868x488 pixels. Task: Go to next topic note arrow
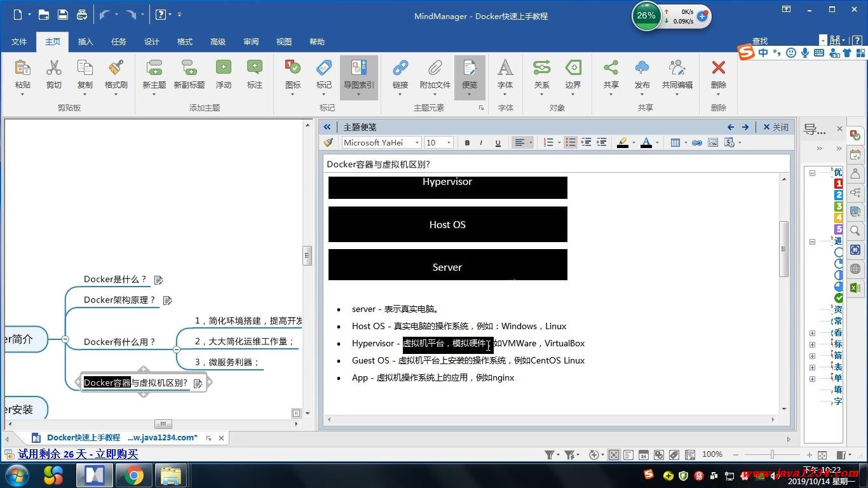(x=745, y=127)
